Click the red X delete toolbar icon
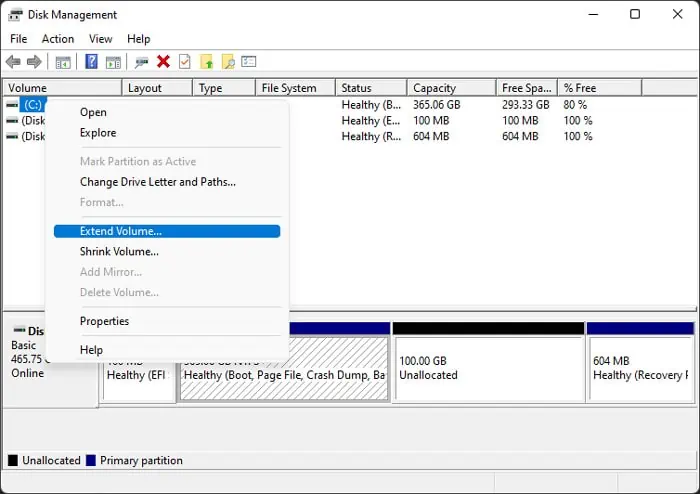The image size is (700, 494). point(163,62)
